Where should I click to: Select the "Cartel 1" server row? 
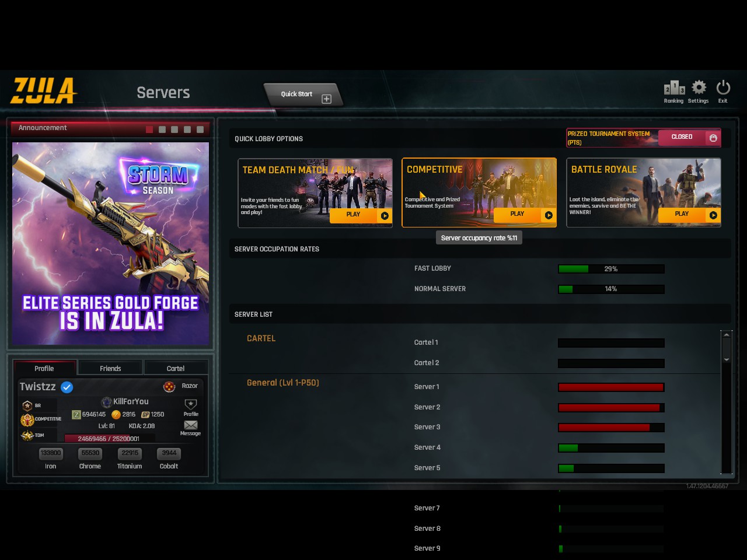point(426,342)
